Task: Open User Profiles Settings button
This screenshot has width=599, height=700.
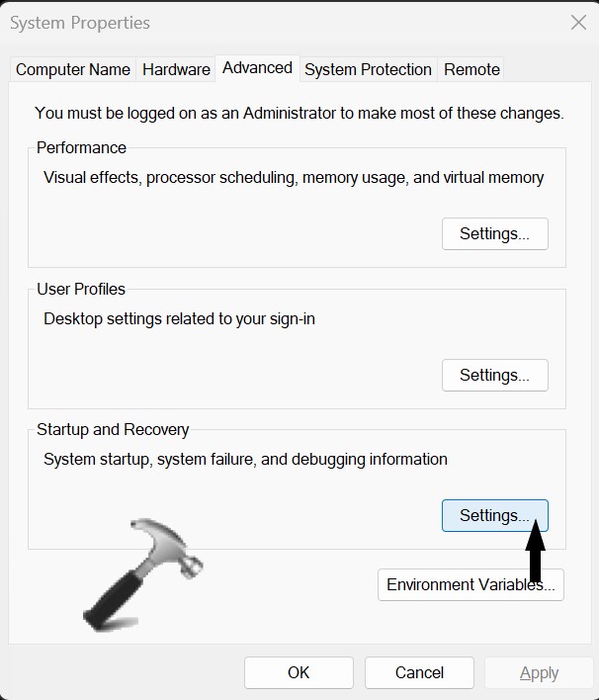Action: pyautogui.click(x=494, y=376)
